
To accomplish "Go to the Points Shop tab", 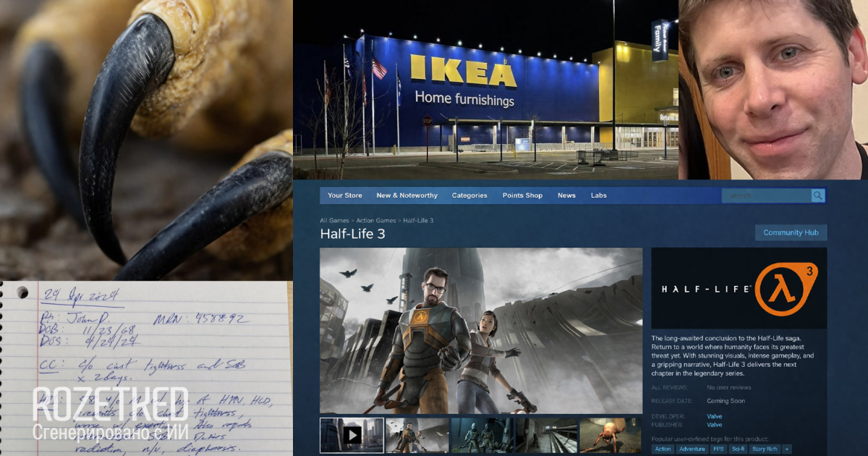I will coord(522,195).
